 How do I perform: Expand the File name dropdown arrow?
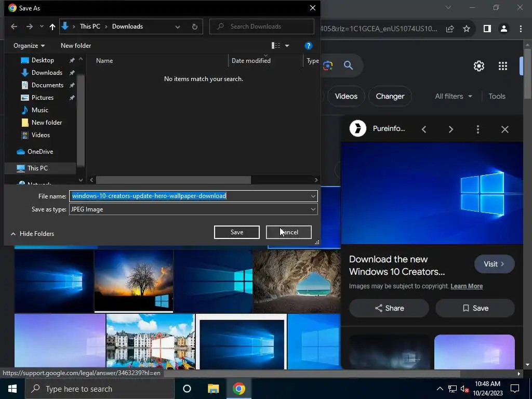pos(313,196)
